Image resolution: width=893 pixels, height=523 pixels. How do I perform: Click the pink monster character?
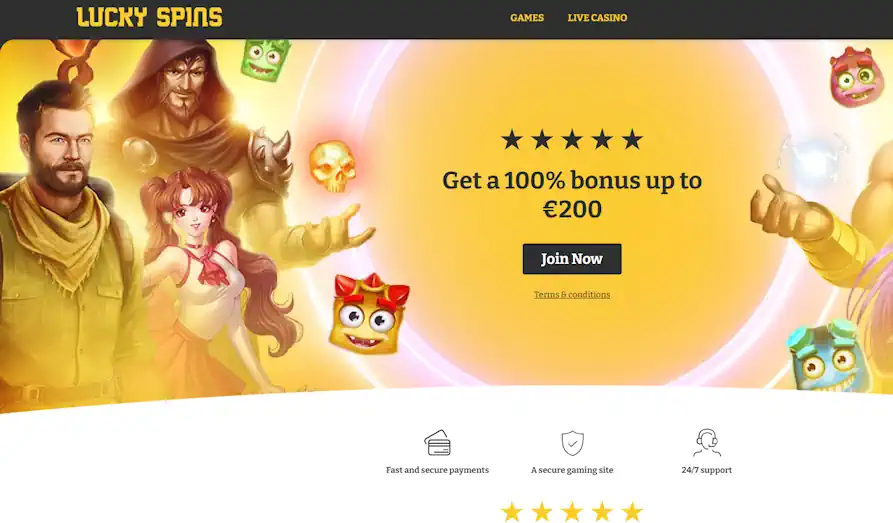[x=853, y=77]
